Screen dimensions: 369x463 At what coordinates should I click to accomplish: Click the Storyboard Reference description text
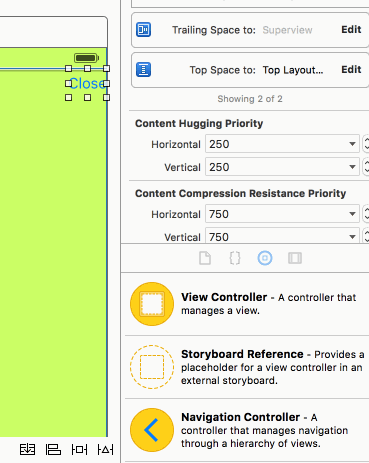[273, 367]
